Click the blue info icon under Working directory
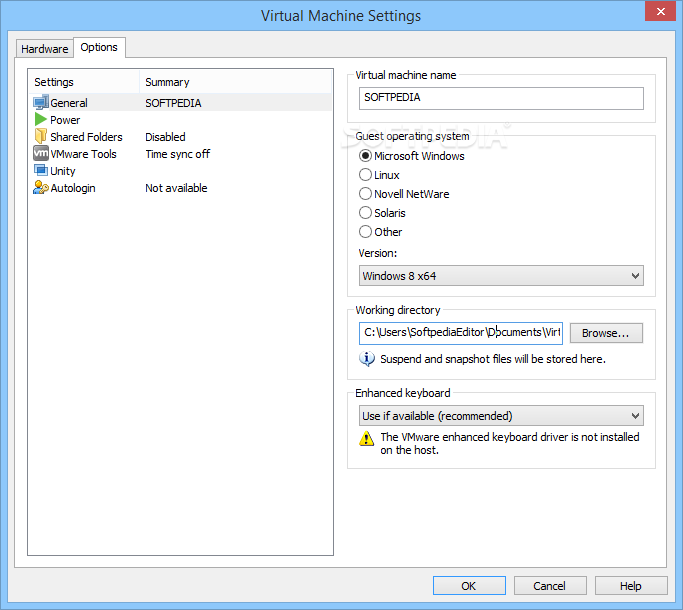 pyautogui.click(x=366, y=359)
